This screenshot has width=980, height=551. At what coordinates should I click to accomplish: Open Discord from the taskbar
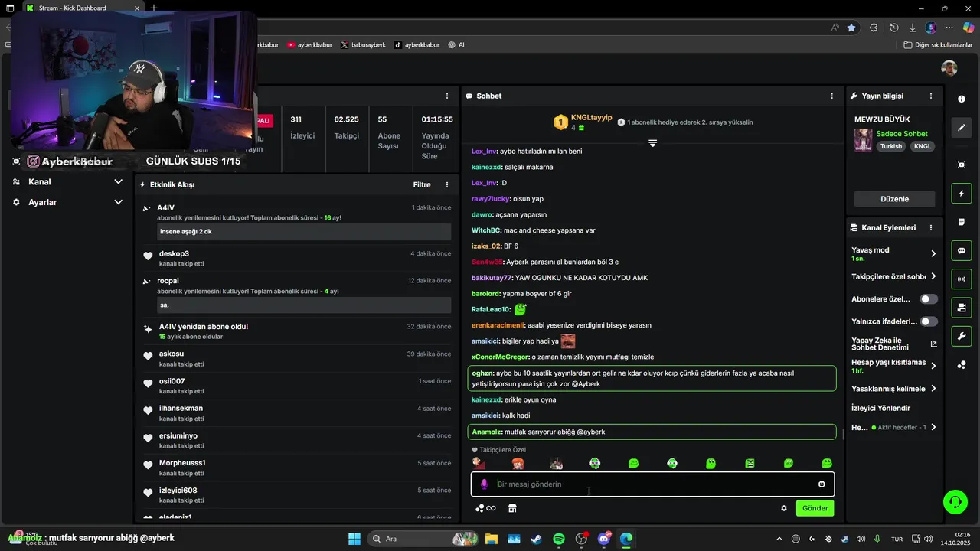coord(604,539)
